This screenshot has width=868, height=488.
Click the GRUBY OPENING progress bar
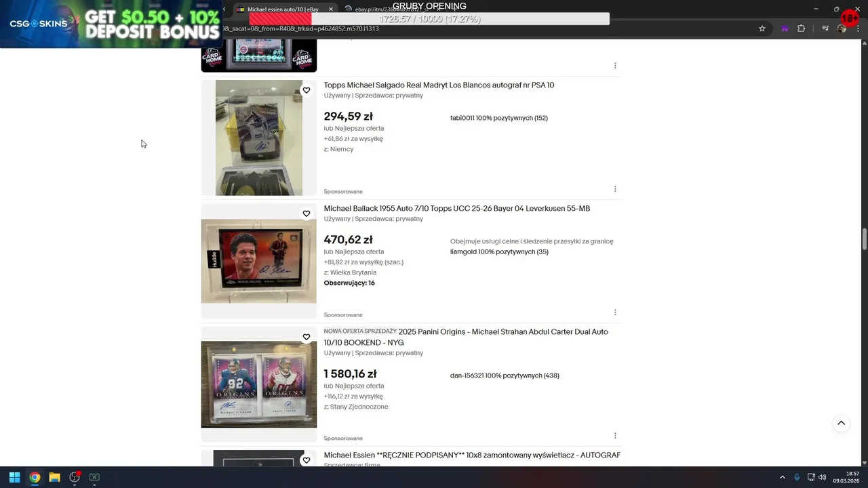click(429, 19)
